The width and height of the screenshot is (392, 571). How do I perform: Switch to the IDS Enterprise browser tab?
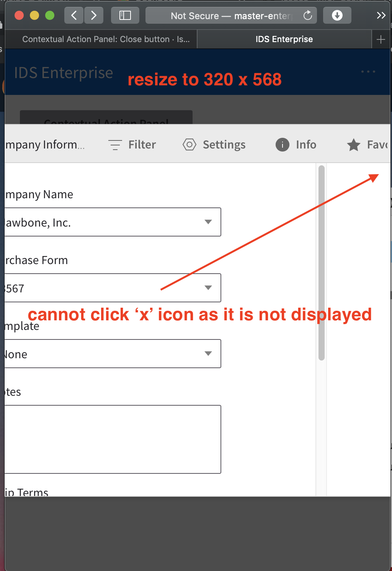tap(284, 39)
